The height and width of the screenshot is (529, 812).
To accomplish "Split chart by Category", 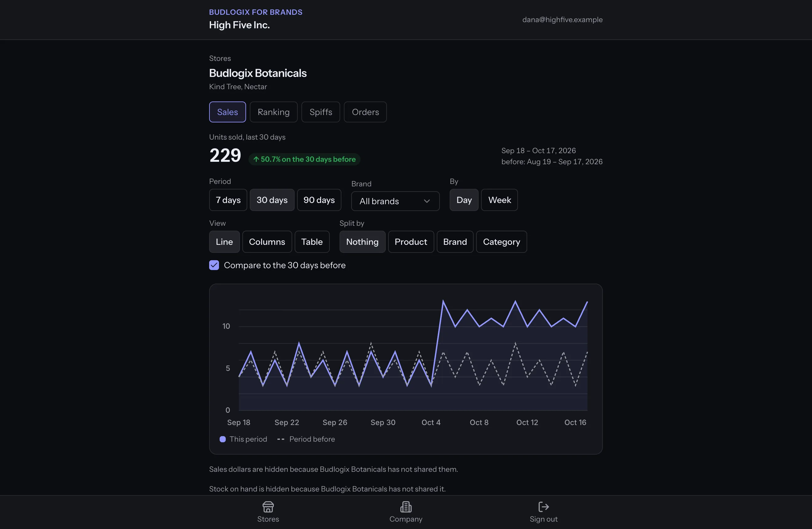I will 502,242.
